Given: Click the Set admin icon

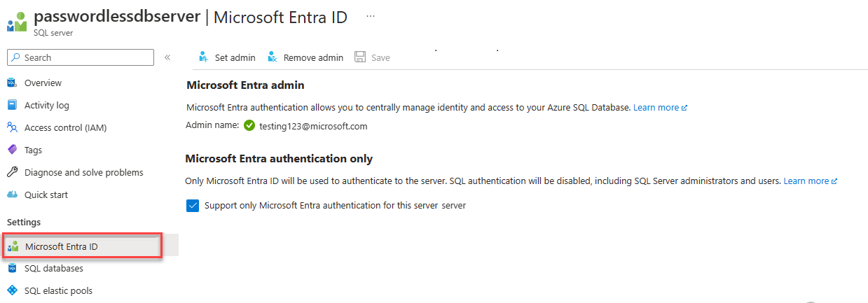Looking at the screenshot, I should [203, 57].
